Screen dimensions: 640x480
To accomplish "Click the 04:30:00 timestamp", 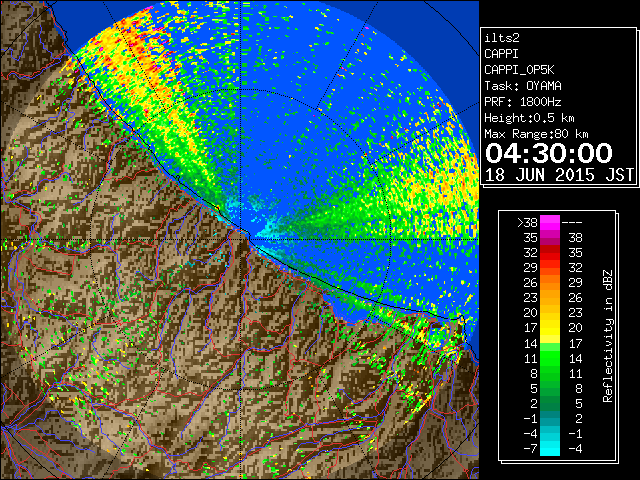I will tap(549, 153).
